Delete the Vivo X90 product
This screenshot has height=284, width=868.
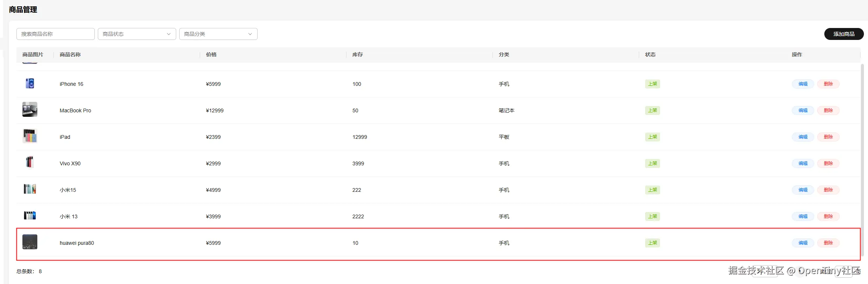pyautogui.click(x=828, y=163)
